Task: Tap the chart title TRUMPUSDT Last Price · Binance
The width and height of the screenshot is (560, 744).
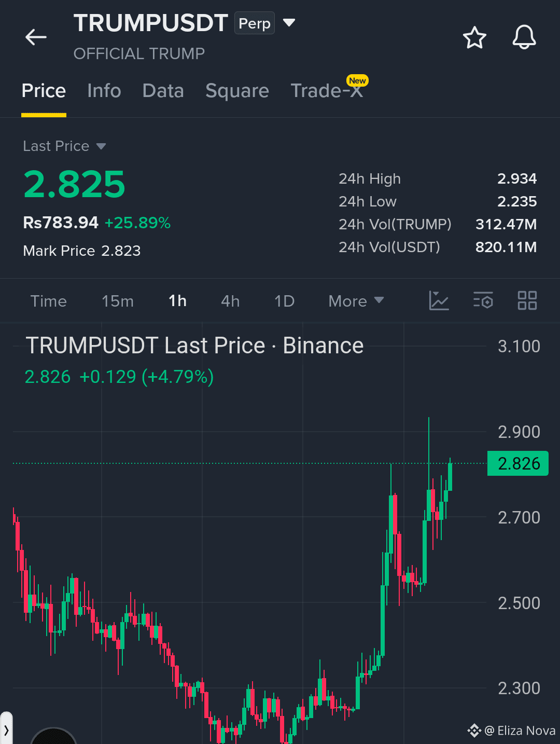Action: [195, 346]
